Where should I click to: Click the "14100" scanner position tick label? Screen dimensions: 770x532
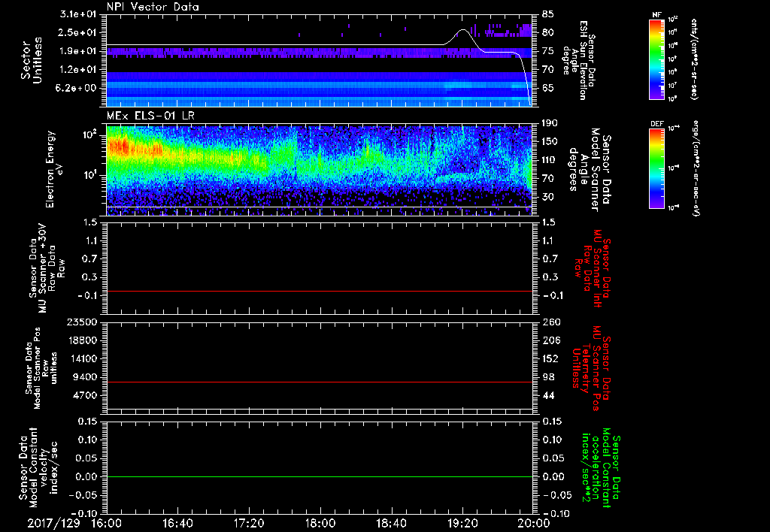83,358
